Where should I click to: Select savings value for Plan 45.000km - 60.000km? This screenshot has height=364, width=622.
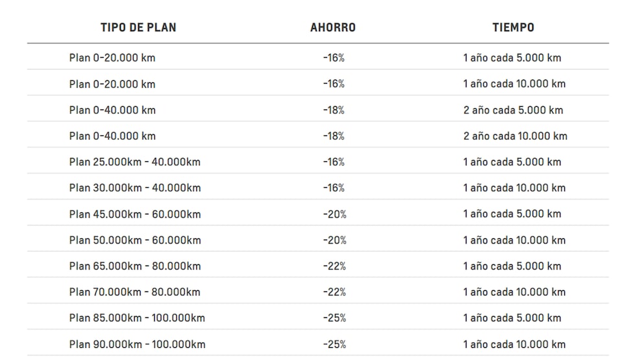[334, 214]
